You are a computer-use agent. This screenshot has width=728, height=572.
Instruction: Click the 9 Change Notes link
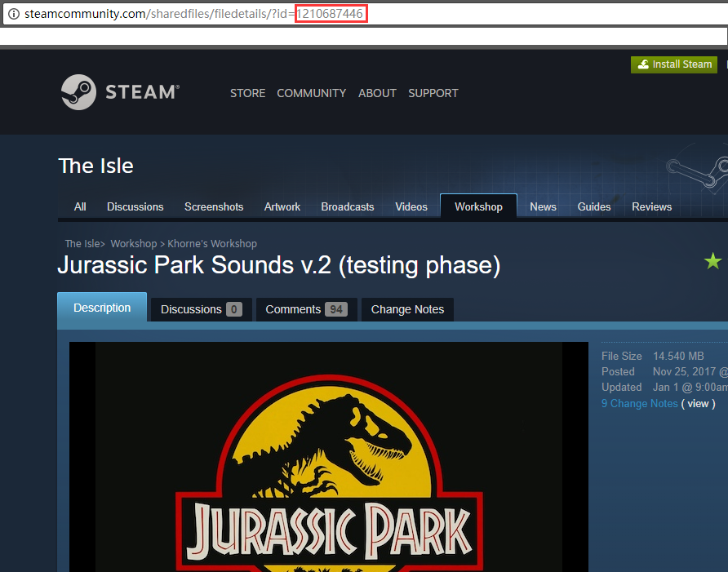tap(639, 403)
